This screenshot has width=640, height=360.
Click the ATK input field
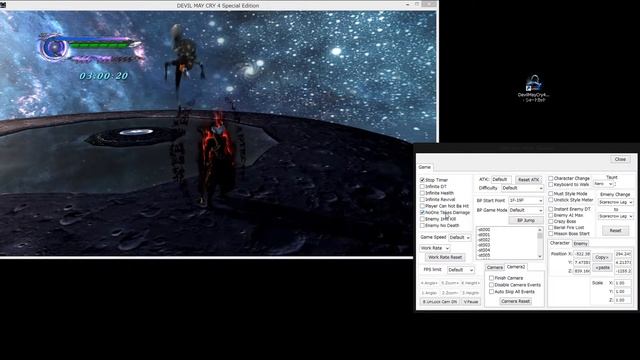click(x=501, y=180)
